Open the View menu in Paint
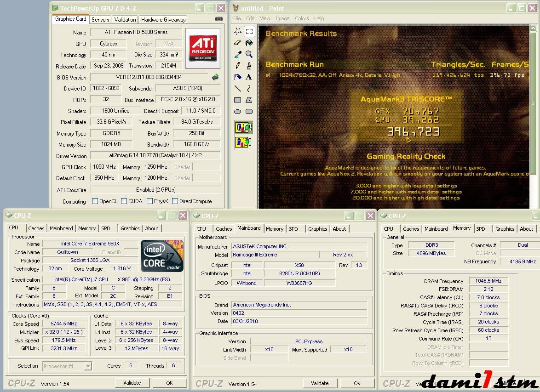The image size is (540, 392). click(265, 18)
